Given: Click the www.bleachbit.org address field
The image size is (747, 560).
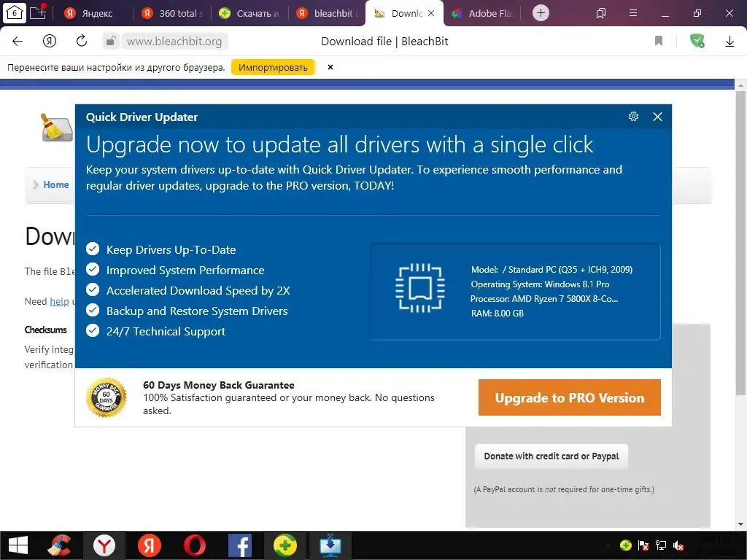Looking at the screenshot, I should (x=174, y=42).
